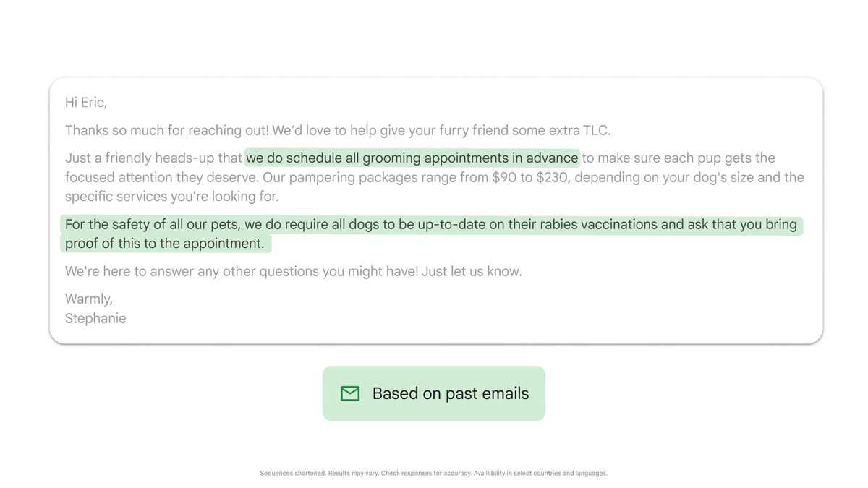Click the "Warmly," closing line
Viewport: 868px width, 488px height.
89,299
